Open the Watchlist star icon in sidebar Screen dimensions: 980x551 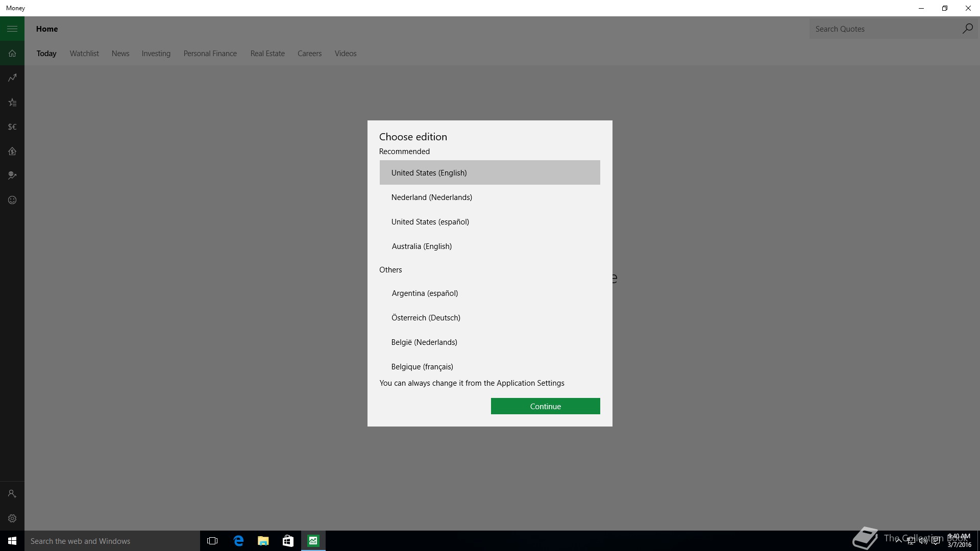tap(12, 103)
